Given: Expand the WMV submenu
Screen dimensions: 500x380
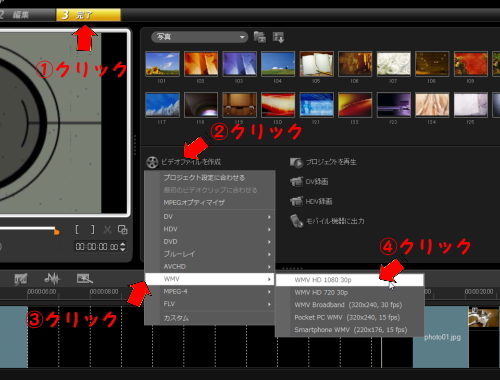Looking at the screenshot, I should [210, 279].
